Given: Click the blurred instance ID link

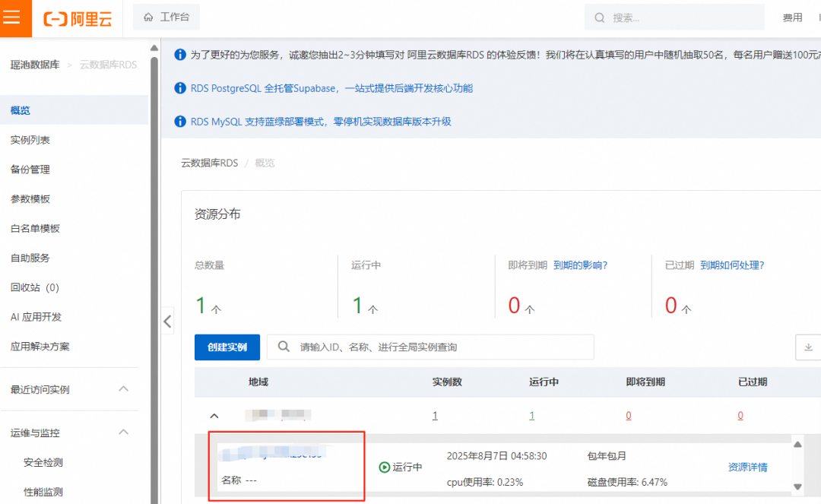Looking at the screenshot, I should 274,453.
